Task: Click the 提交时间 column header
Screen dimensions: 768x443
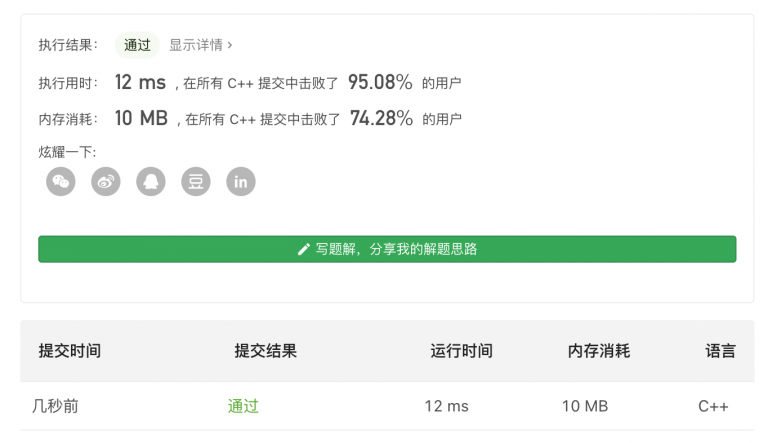Action: pyautogui.click(x=70, y=351)
